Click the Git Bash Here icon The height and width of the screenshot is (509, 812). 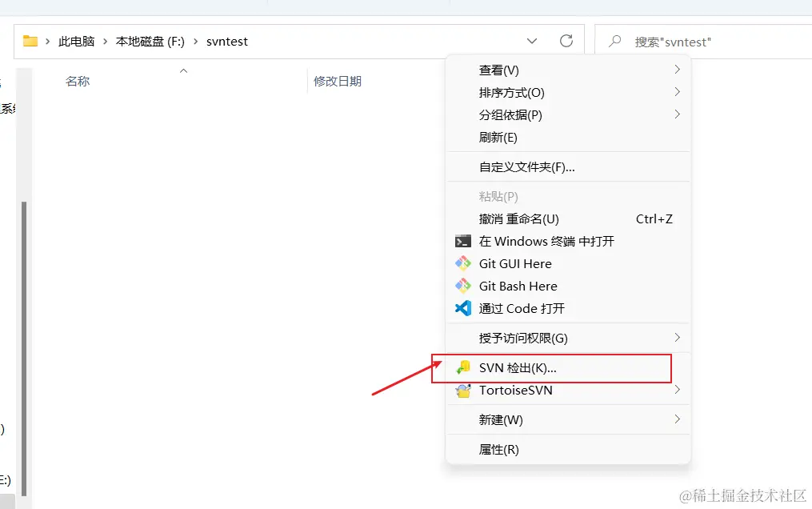point(463,286)
